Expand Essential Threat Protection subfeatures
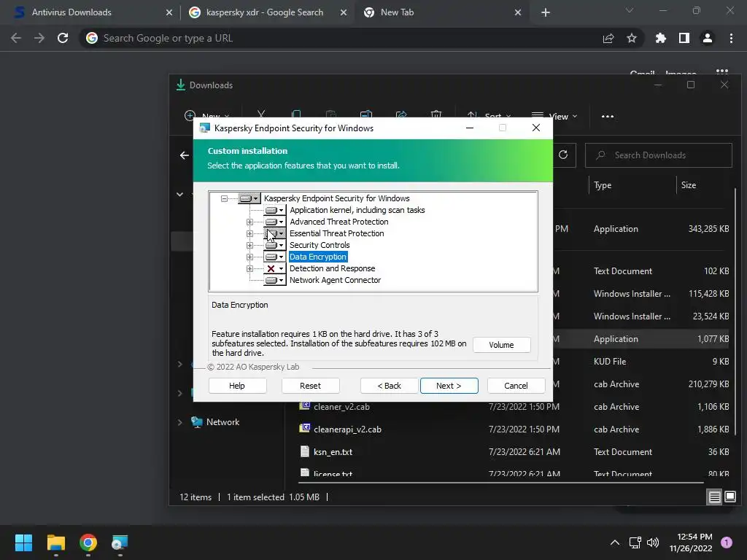The width and height of the screenshot is (747, 560). [249, 234]
